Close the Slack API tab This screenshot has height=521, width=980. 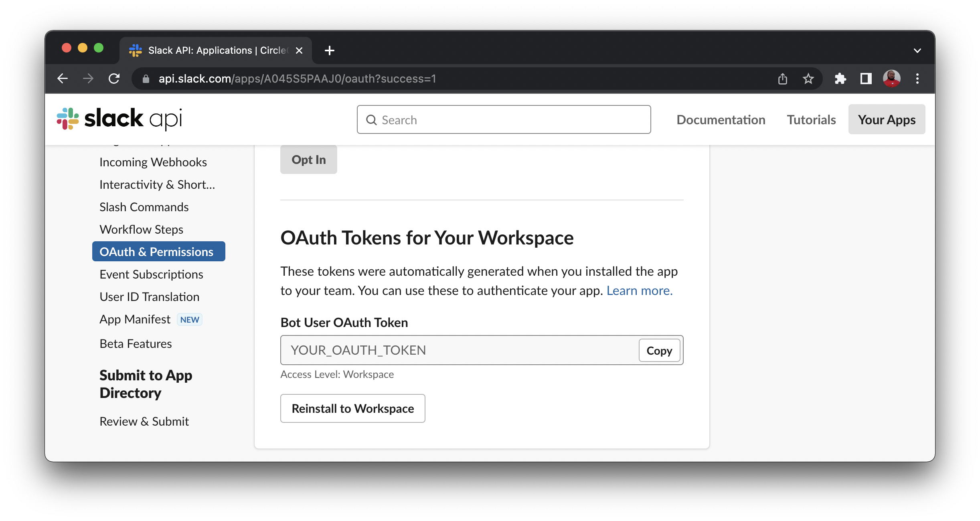[299, 50]
